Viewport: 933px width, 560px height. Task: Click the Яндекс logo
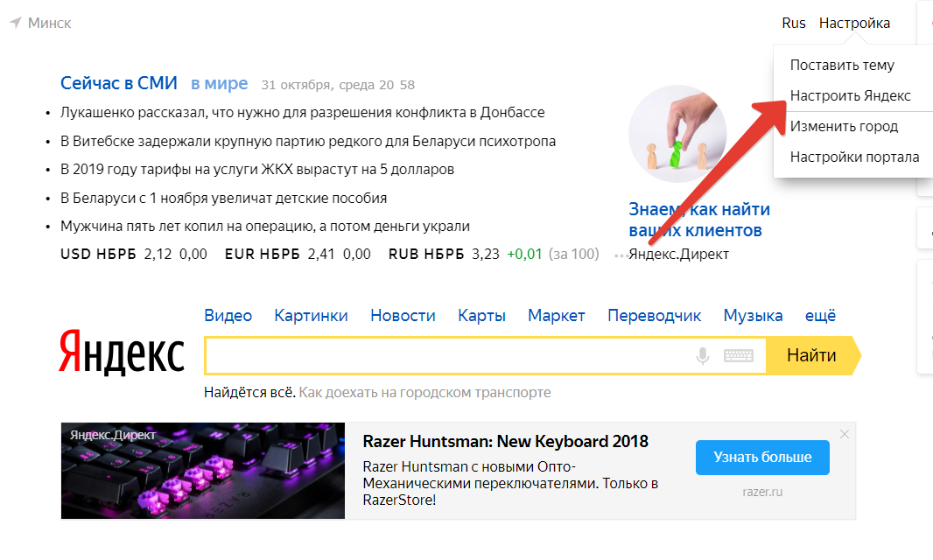click(122, 352)
